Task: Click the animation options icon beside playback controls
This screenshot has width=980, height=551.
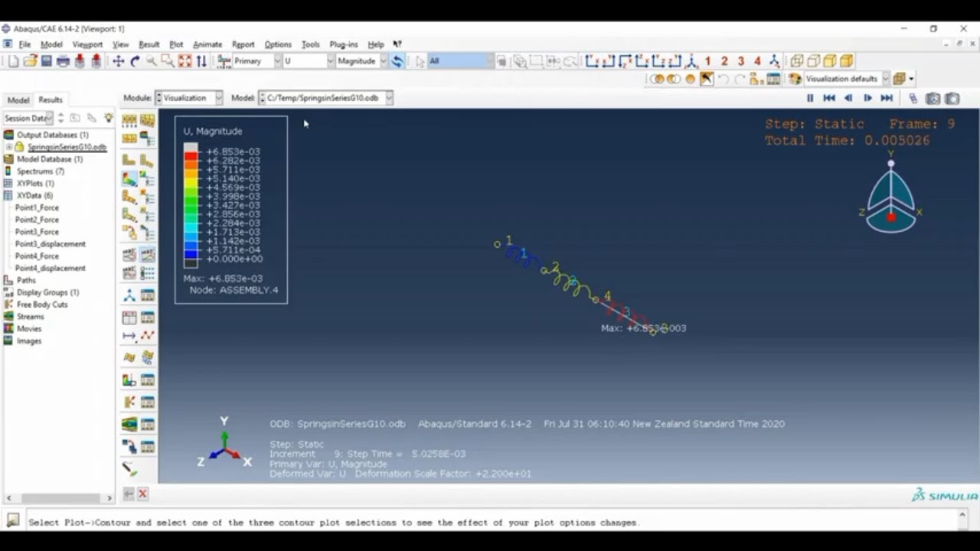Action: click(x=913, y=98)
